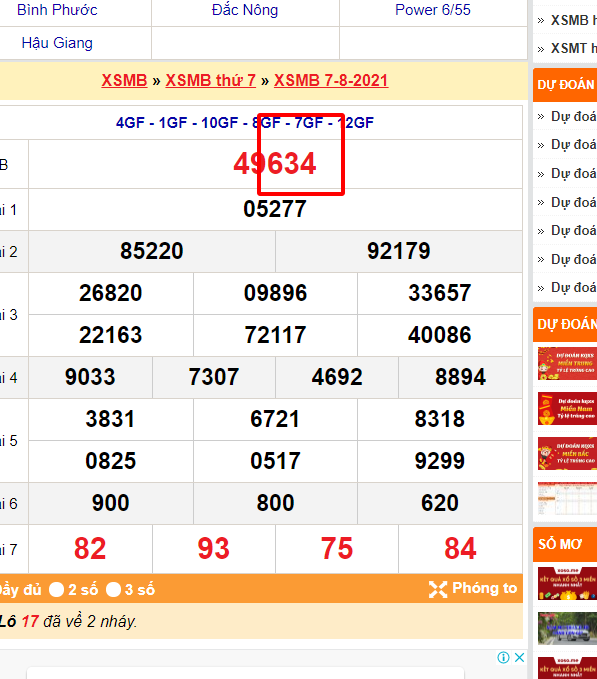Close the advertisement with X icon
Image resolution: width=597 pixels, height=679 pixels.
click(x=520, y=657)
